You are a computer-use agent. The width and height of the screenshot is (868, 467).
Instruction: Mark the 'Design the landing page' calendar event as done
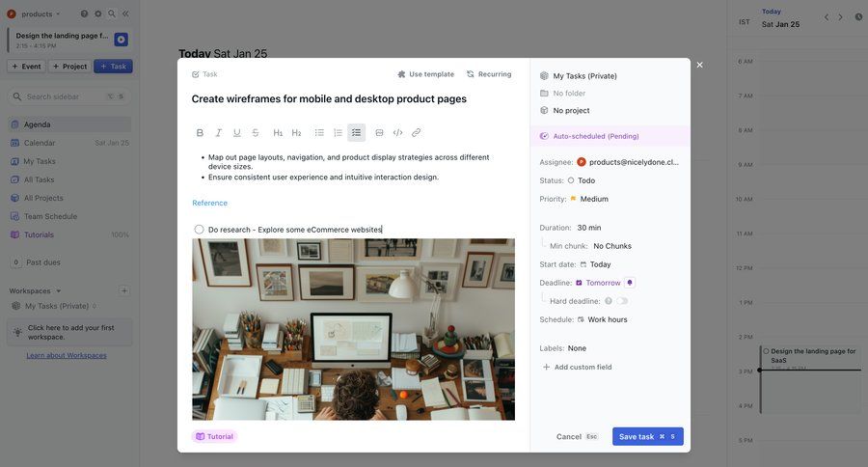[x=766, y=351]
